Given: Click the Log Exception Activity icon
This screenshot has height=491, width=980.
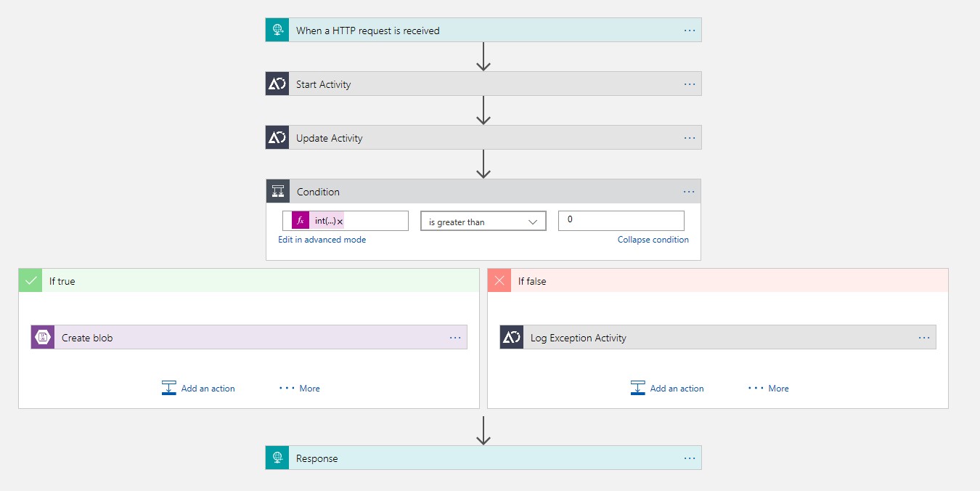Looking at the screenshot, I should coord(512,338).
